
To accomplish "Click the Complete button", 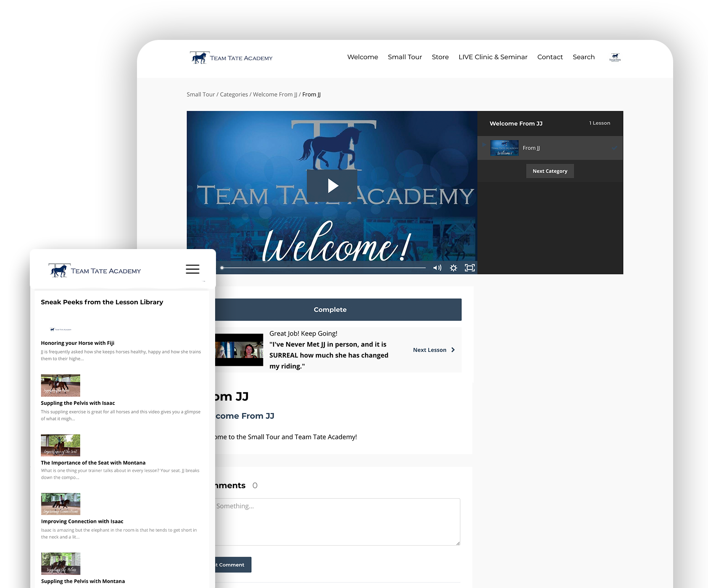I will (338, 310).
